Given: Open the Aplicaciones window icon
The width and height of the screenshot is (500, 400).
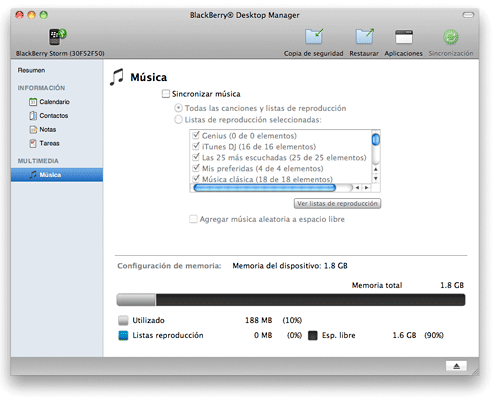Looking at the screenshot, I should (404, 37).
